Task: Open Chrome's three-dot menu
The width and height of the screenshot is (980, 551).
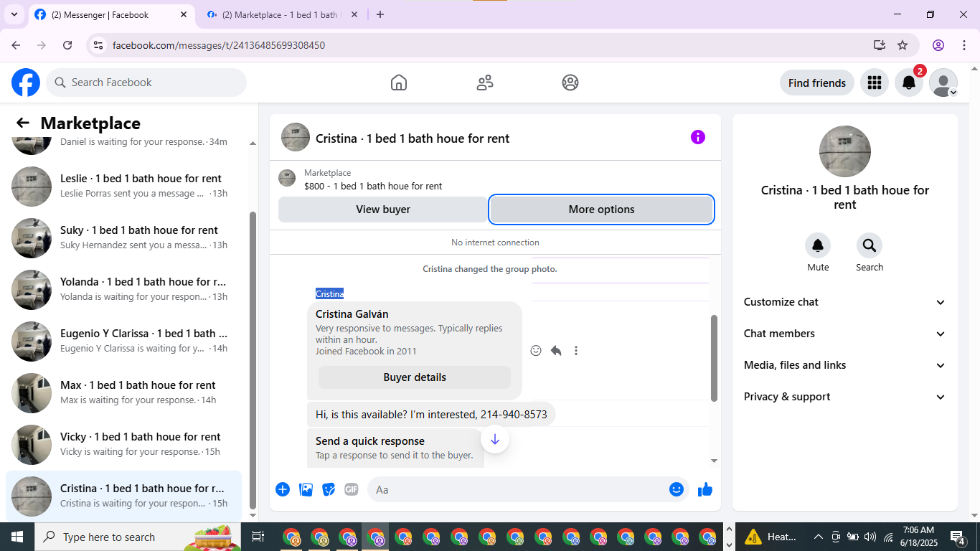Action: 964,45
